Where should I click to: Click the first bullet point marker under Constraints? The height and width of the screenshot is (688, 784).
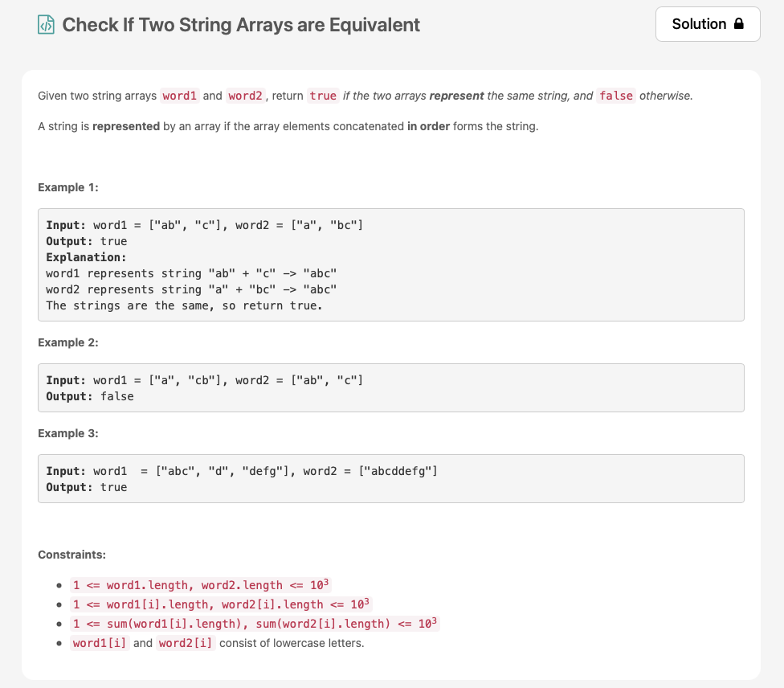[59, 585]
